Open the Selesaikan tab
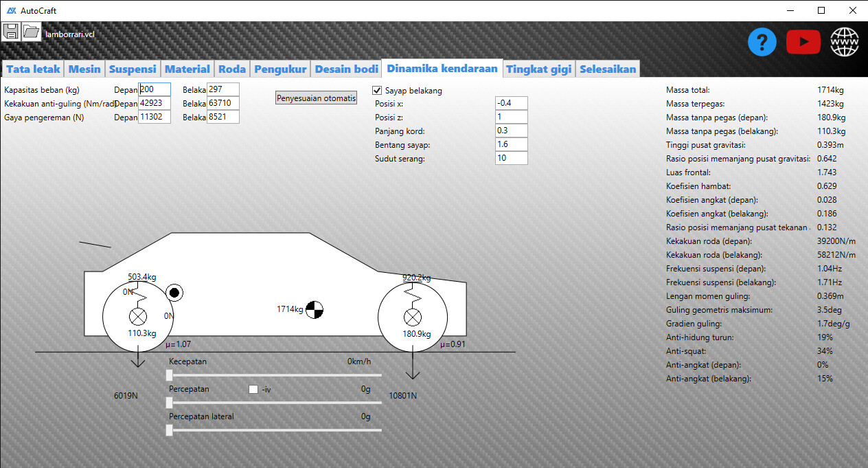This screenshot has height=468, width=868. [x=608, y=69]
